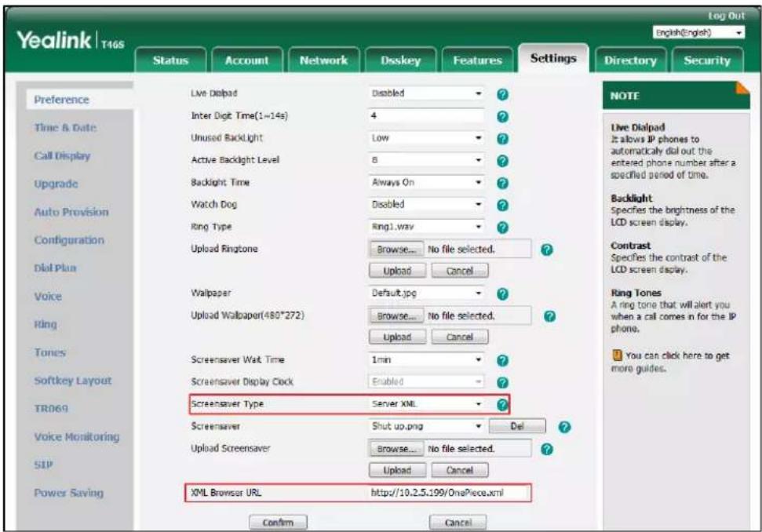Open Configuration in sidebar
This screenshot has height=532, width=762.
pos(69,240)
